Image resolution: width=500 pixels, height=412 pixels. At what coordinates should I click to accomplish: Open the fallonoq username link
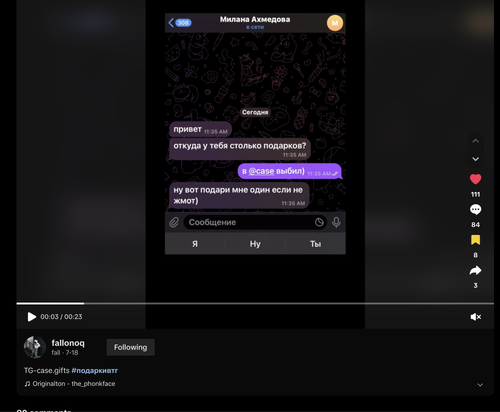coord(68,343)
